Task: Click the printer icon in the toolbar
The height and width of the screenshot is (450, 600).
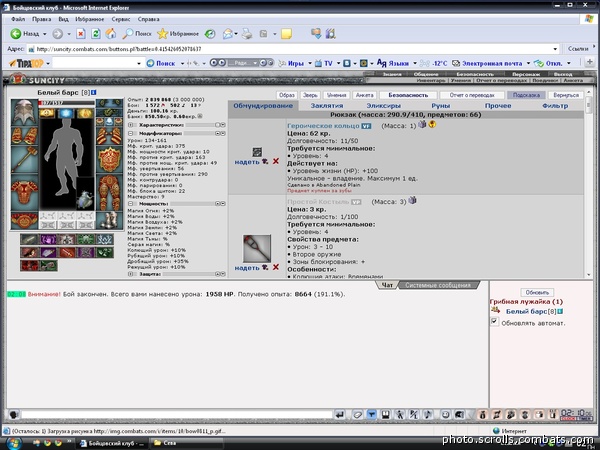Action: pos(247,34)
